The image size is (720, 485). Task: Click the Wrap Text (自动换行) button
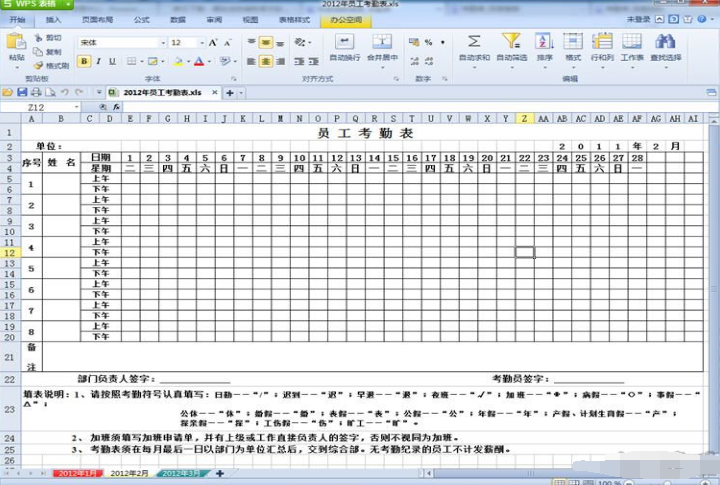[x=344, y=42]
